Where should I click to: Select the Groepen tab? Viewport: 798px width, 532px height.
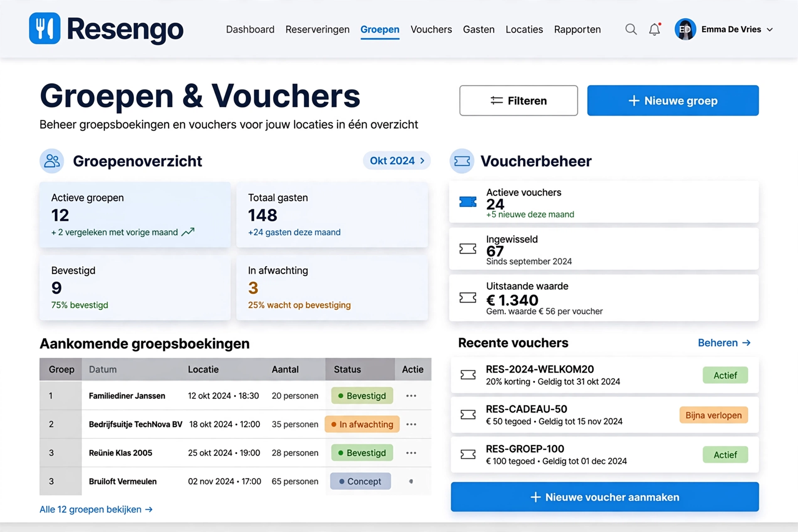tap(380, 30)
